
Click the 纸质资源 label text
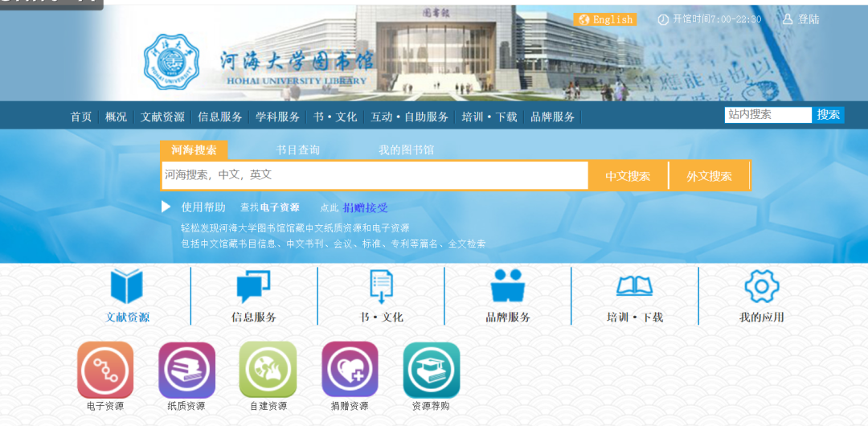coord(186,406)
